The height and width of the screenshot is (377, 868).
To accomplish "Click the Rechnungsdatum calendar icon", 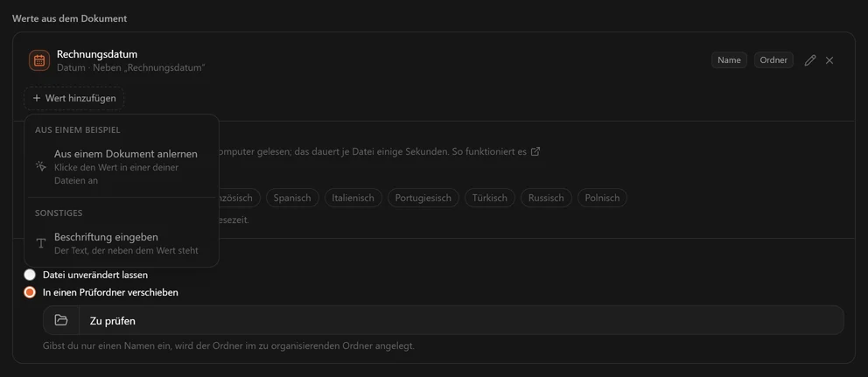I will (x=39, y=60).
